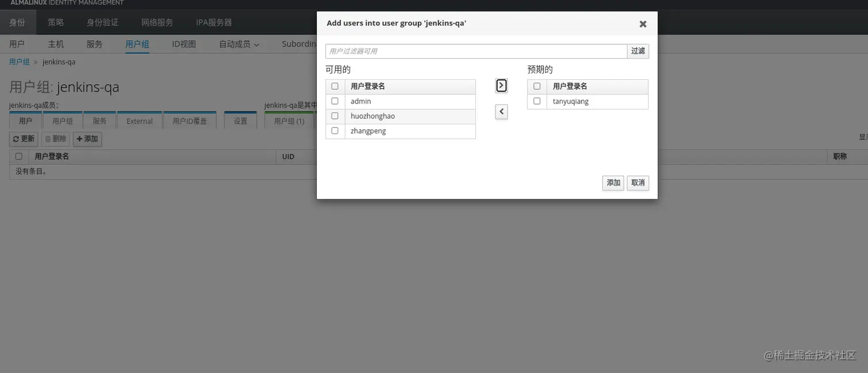Go to ID视图 sub-navigation item
The height and width of the screenshot is (373, 868).
coord(184,44)
